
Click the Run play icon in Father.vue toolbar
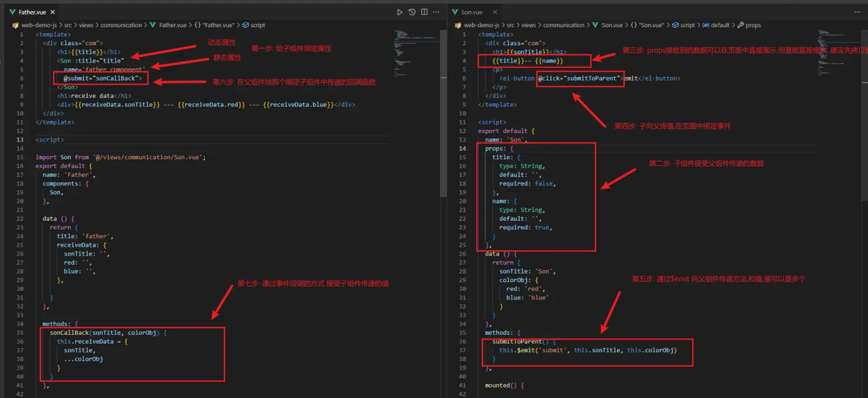coord(399,12)
